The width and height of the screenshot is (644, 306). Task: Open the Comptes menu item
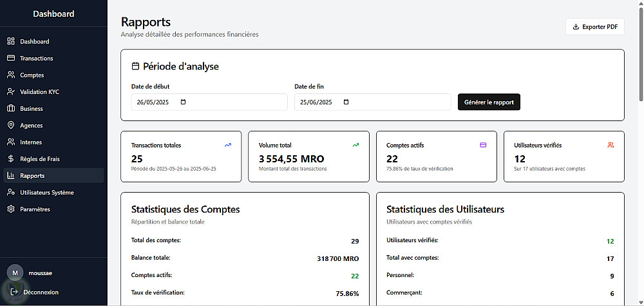(x=32, y=75)
